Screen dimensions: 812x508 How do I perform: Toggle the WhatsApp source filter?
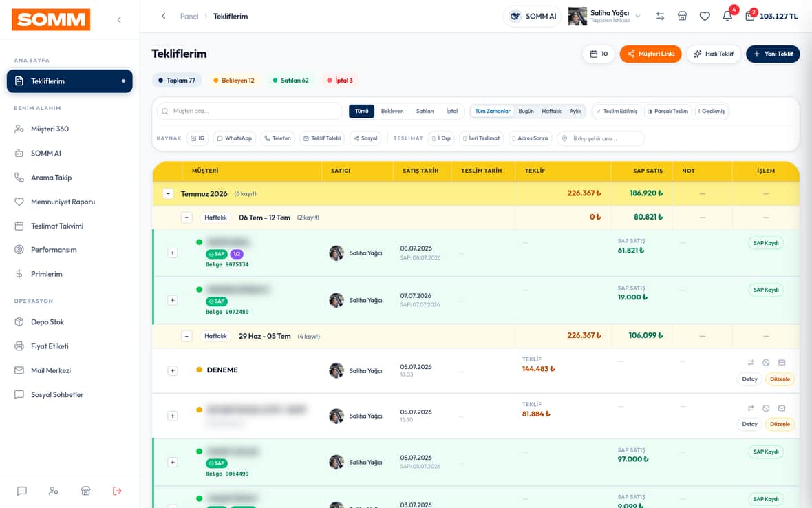click(x=234, y=138)
